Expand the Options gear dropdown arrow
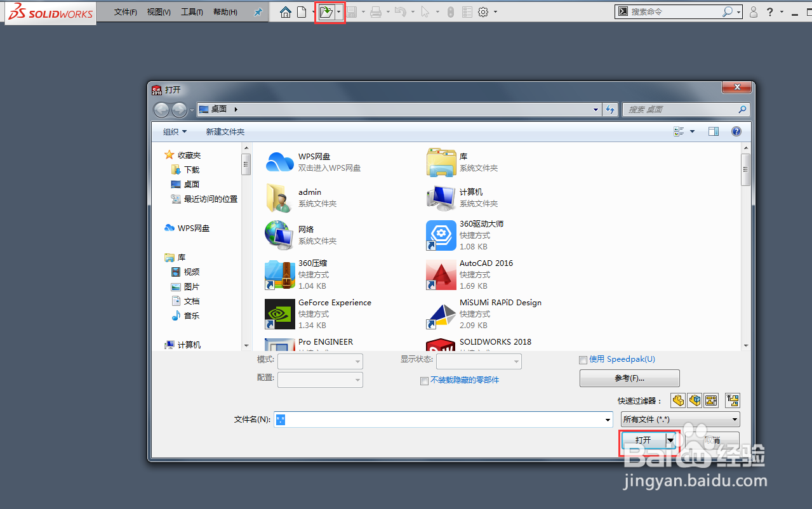 tap(495, 11)
